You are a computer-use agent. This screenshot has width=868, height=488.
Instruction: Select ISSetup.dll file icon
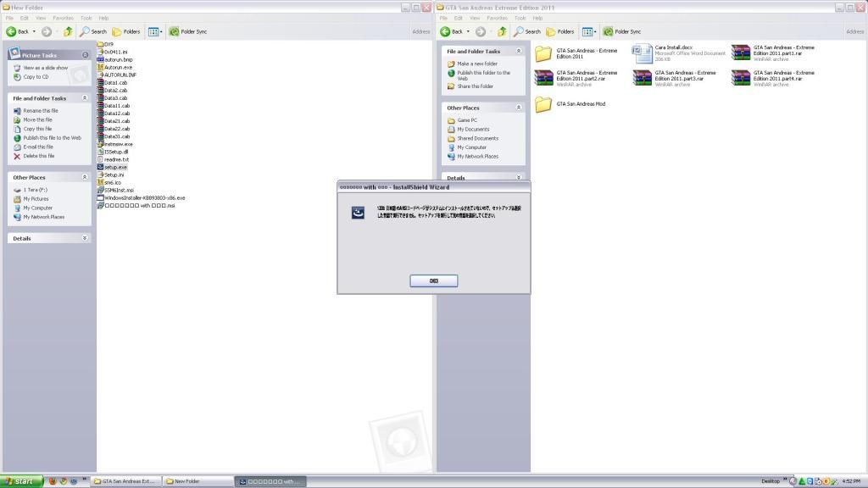tap(100, 152)
